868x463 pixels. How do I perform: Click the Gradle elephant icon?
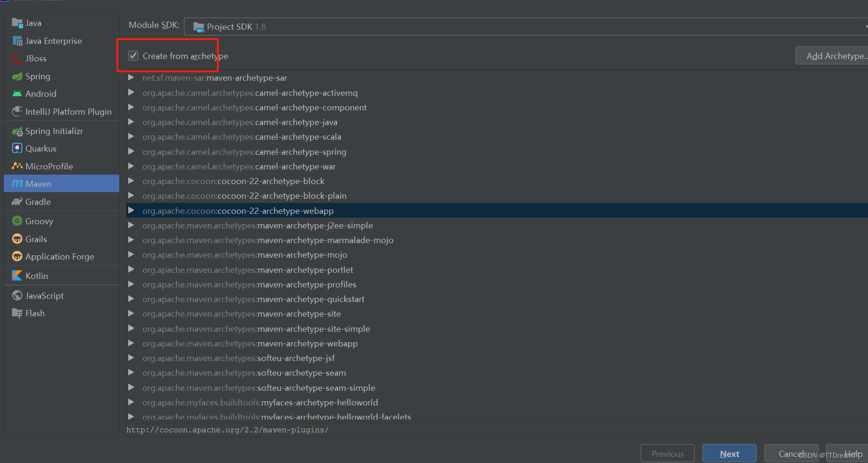pos(17,202)
